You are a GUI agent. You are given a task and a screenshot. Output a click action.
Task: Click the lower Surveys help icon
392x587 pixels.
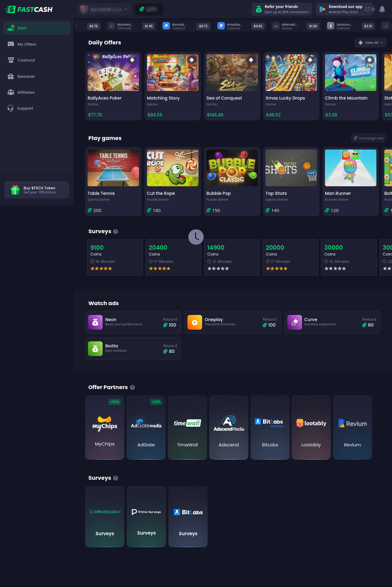115,478
